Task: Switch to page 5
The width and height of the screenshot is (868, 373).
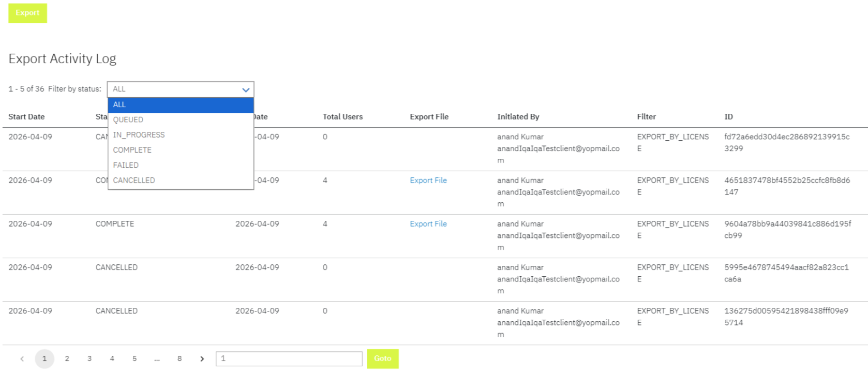Action: coord(134,359)
